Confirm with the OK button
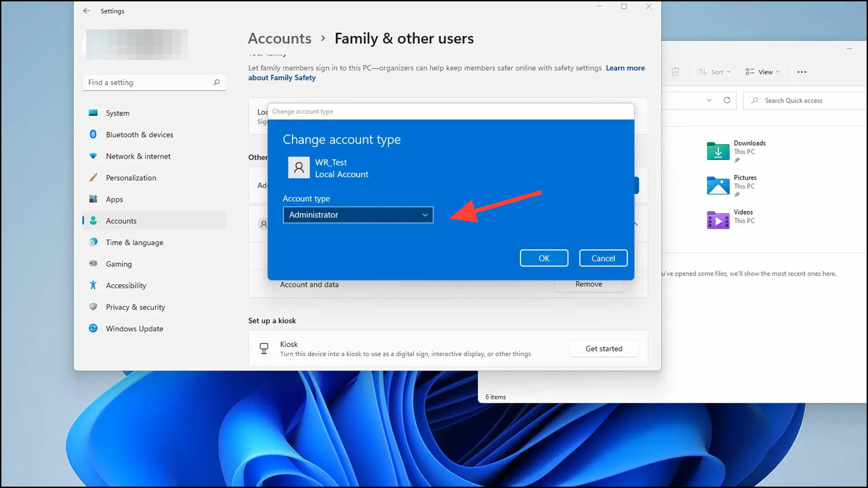This screenshot has width=868, height=488. coord(544,258)
